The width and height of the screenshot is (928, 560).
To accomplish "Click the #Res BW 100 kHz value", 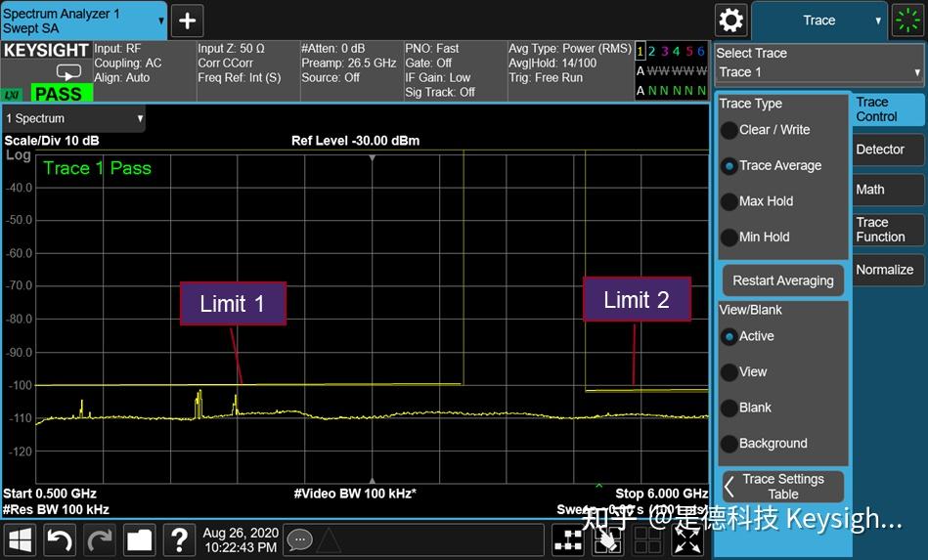I will pos(56,510).
